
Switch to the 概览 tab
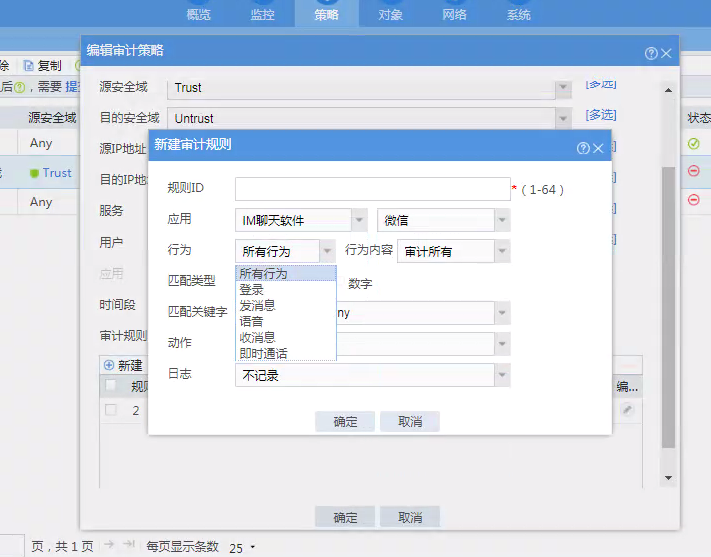pyautogui.click(x=199, y=15)
